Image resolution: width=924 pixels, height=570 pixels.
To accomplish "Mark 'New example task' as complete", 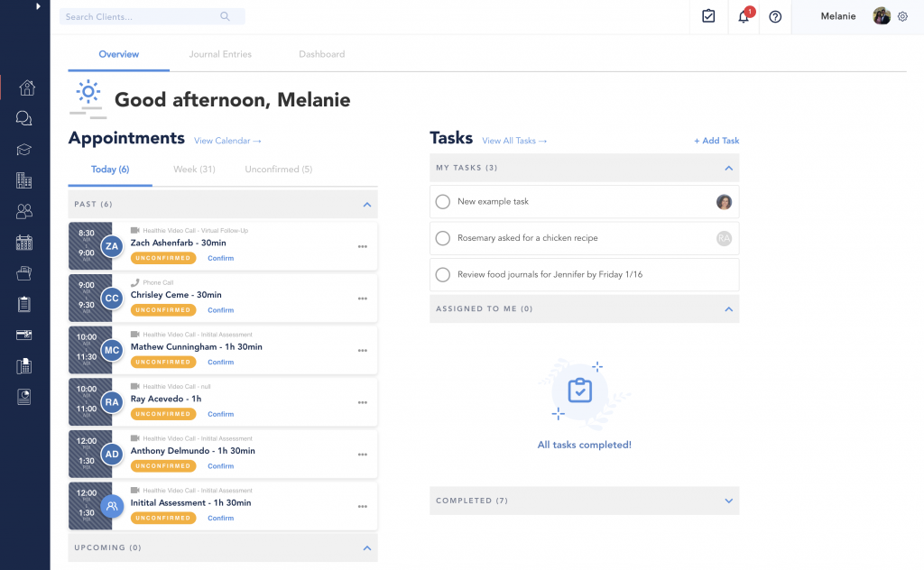I will pos(442,201).
